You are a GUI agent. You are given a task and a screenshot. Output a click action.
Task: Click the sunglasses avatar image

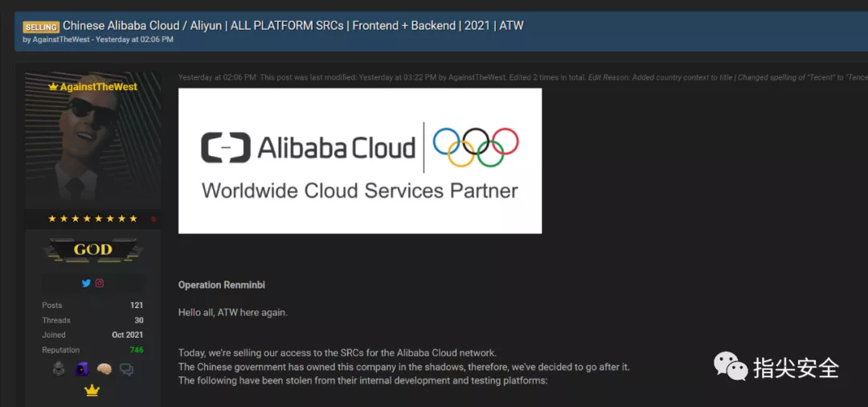coord(93,140)
